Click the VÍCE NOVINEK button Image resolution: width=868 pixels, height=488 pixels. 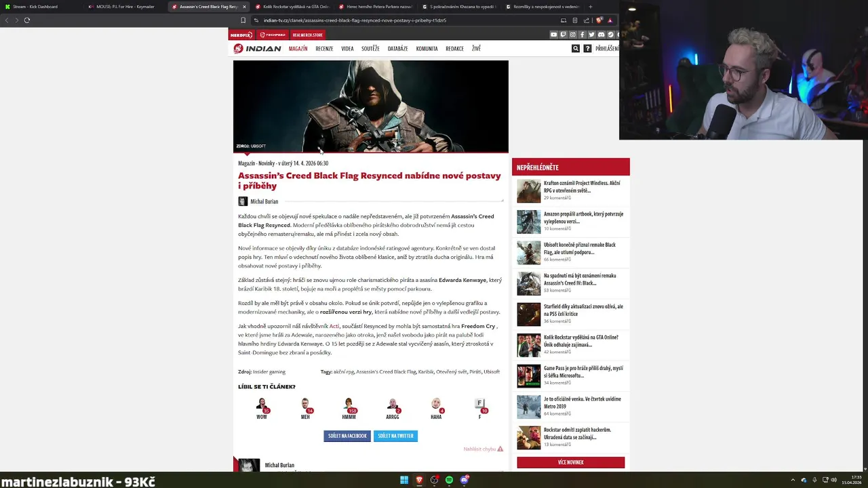pyautogui.click(x=570, y=462)
